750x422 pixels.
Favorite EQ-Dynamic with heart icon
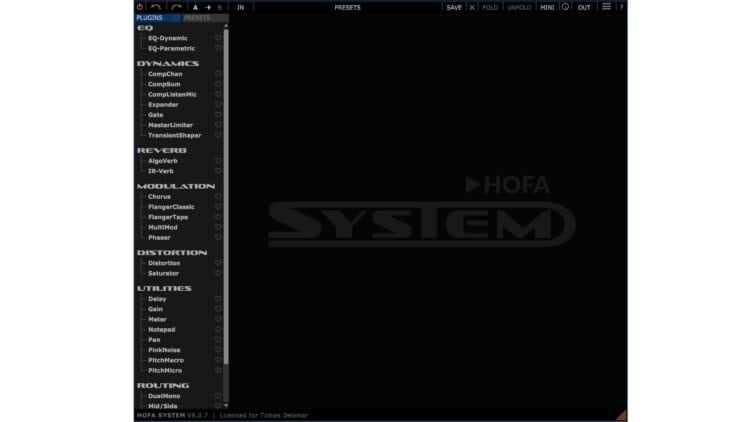tap(218, 38)
